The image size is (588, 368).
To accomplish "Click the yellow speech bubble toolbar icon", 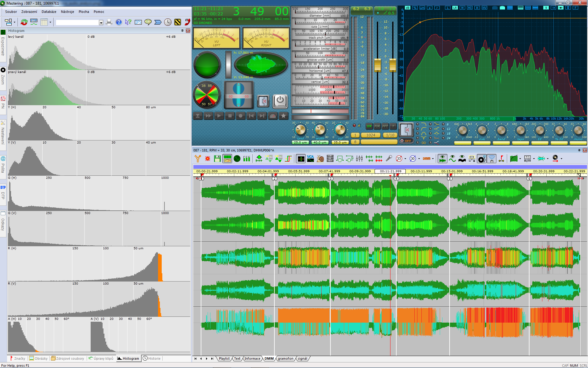I will coord(148,22).
